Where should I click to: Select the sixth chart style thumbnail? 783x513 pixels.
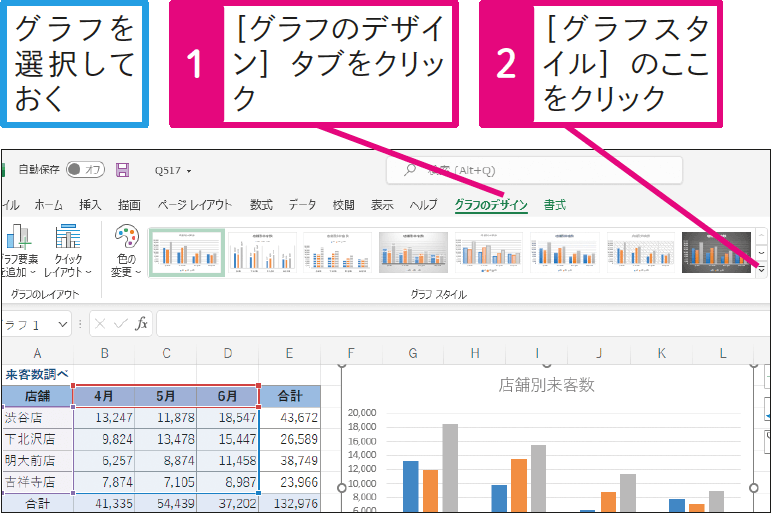[565, 252]
